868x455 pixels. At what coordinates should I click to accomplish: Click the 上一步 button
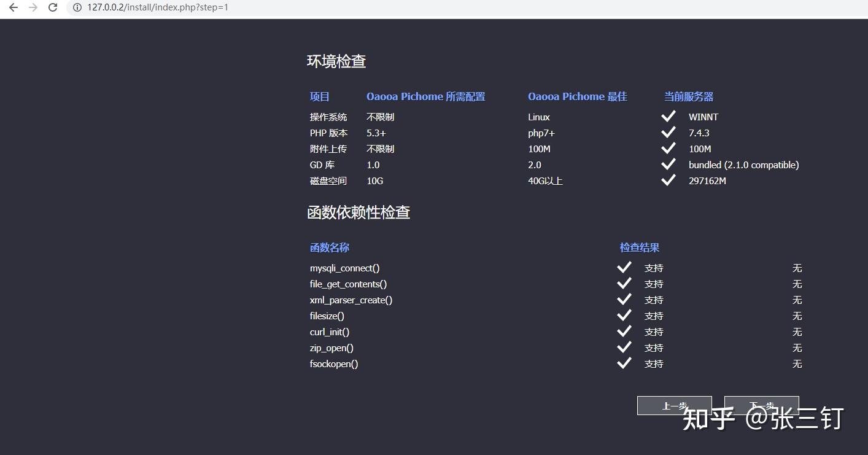click(x=674, y=405)
